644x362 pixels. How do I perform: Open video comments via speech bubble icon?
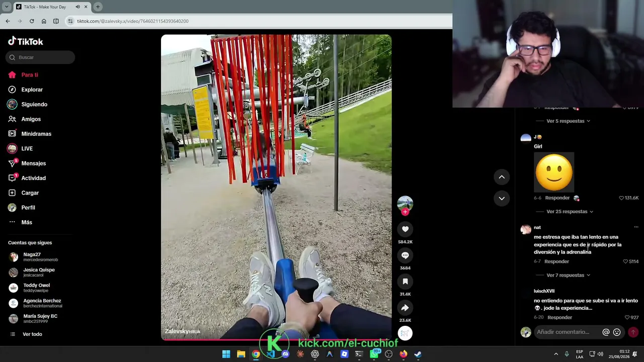click(405, 255)
